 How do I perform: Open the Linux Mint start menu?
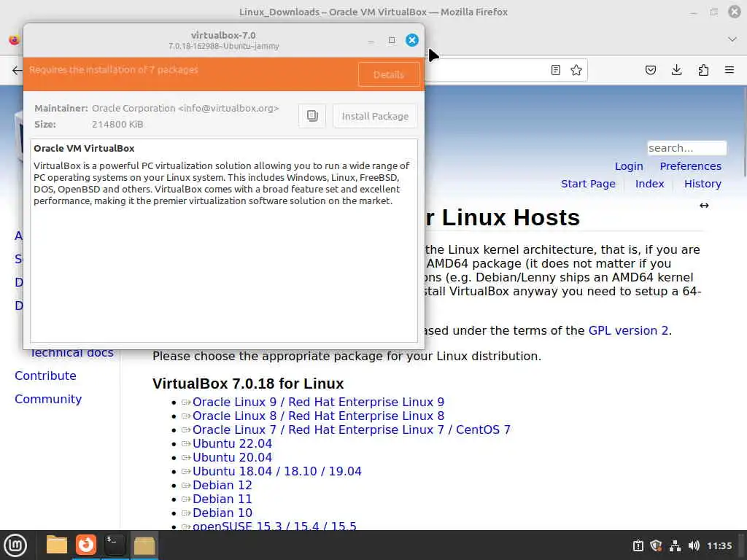[15, 545]
